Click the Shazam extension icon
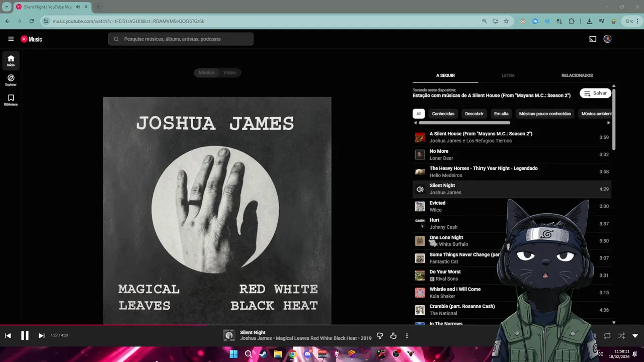644x362 pixels. [535, 21]
